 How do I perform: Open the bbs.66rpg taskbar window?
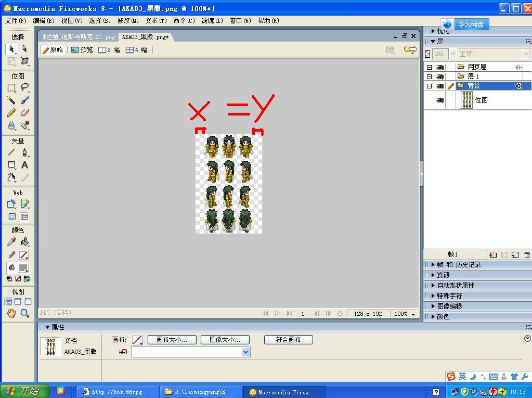pos(118,392)
